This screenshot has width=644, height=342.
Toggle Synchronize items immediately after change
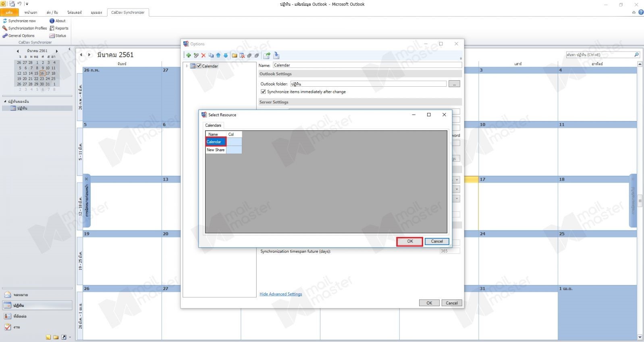click(x=263, y=92)
